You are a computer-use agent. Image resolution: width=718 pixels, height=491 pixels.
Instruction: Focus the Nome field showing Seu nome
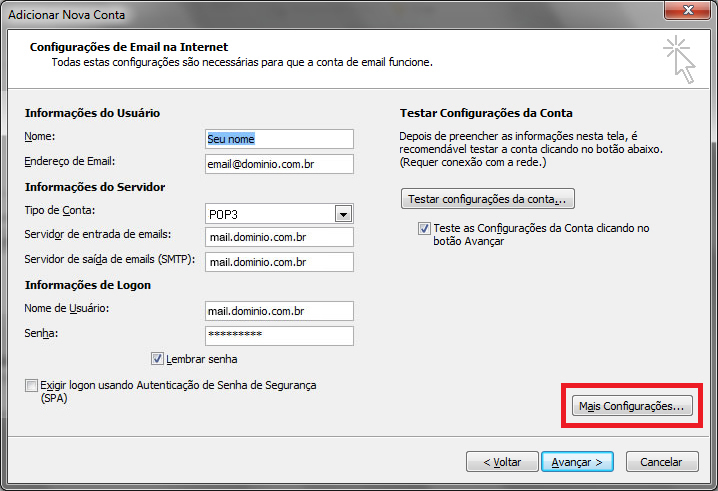click(278, 139)
